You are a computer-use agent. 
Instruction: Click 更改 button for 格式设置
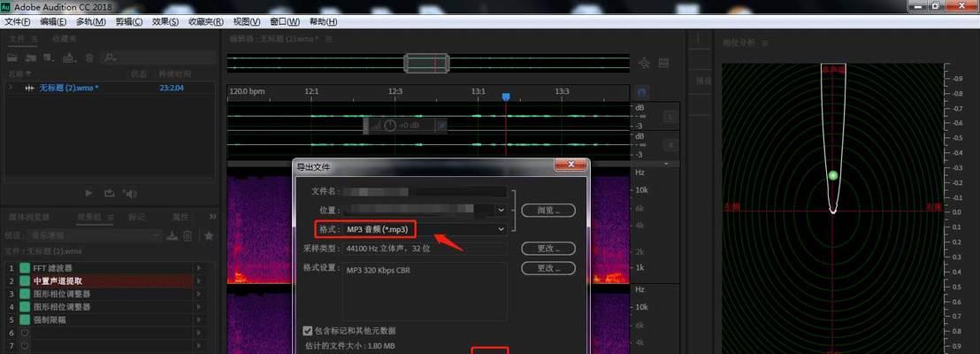click(548, 267)
